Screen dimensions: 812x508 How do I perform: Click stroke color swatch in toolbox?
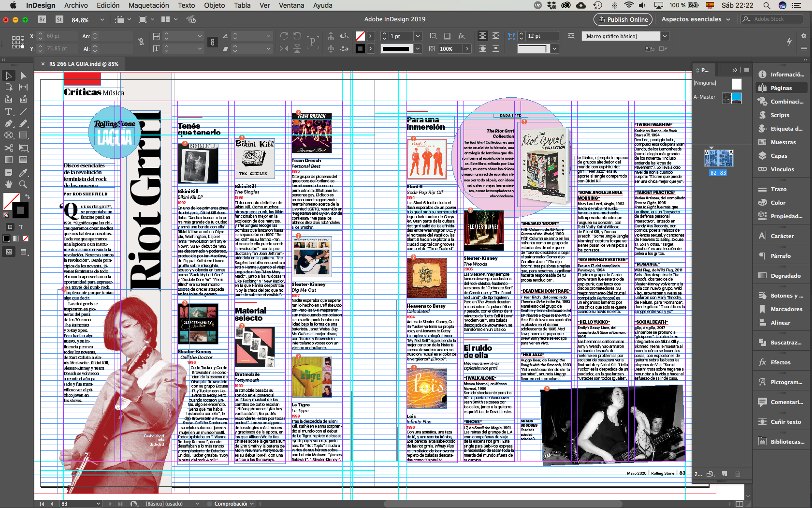pyautogui.click(x=20, y=210)
